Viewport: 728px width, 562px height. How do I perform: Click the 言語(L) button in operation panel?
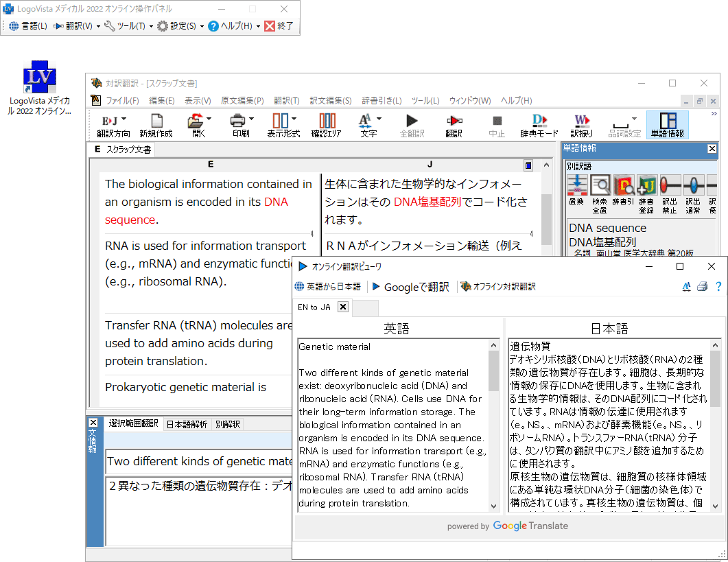tap(28, 26)
